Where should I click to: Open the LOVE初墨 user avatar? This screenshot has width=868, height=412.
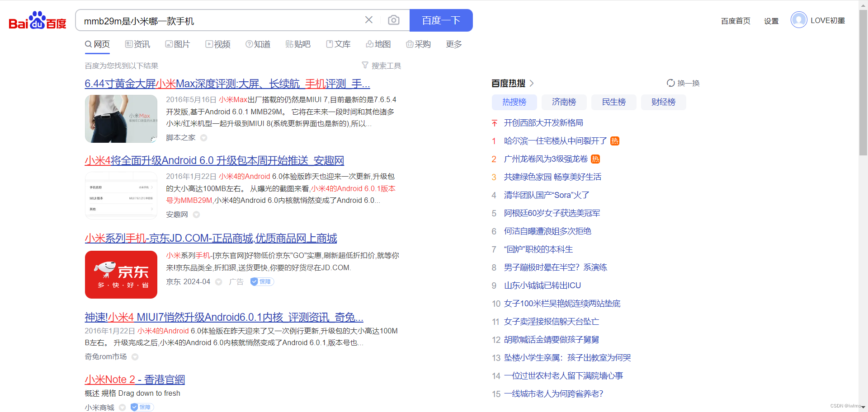[799, 20]
